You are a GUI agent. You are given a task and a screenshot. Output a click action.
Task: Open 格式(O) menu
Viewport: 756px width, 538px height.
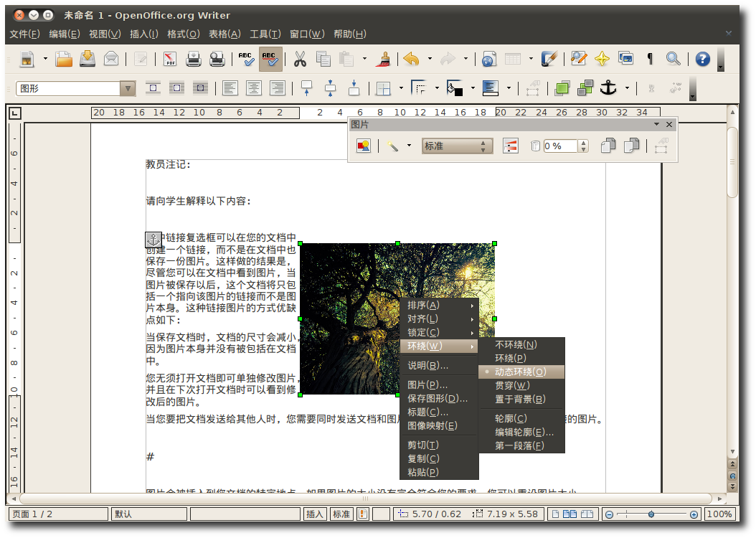(183, 34)
